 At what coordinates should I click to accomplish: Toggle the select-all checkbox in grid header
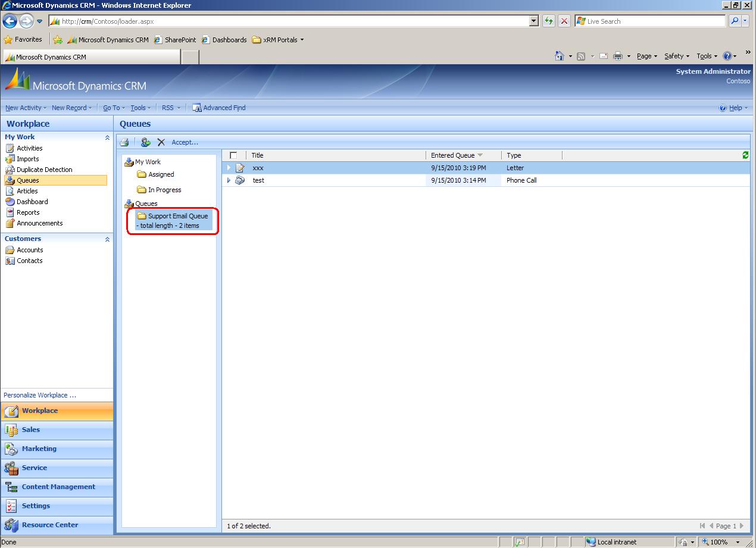click(x=233, y=155)
